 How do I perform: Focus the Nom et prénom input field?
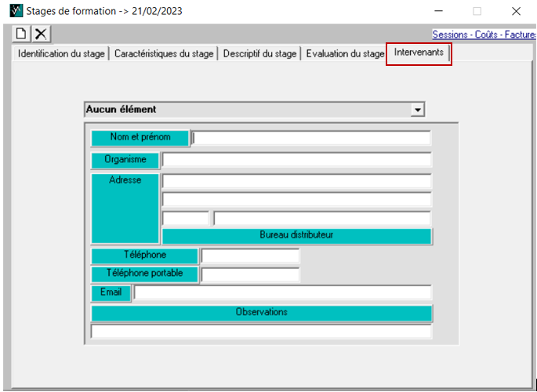tap(311, 138)
